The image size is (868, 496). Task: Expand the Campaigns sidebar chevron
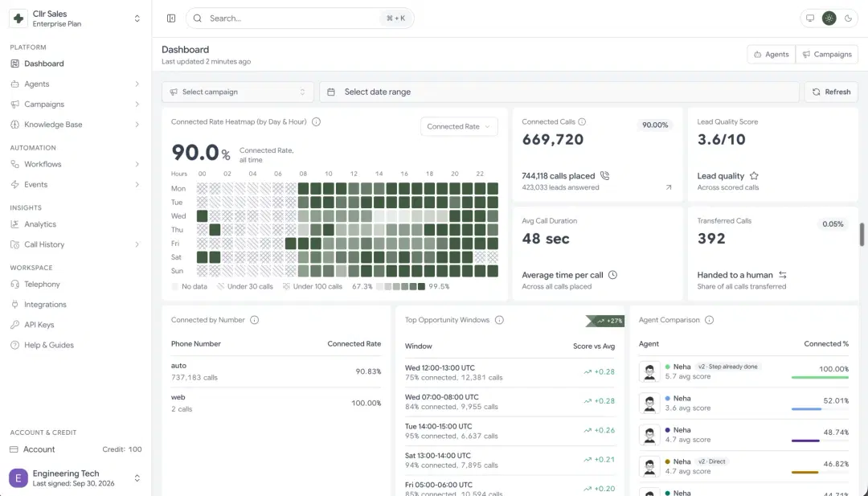(137, 104)
